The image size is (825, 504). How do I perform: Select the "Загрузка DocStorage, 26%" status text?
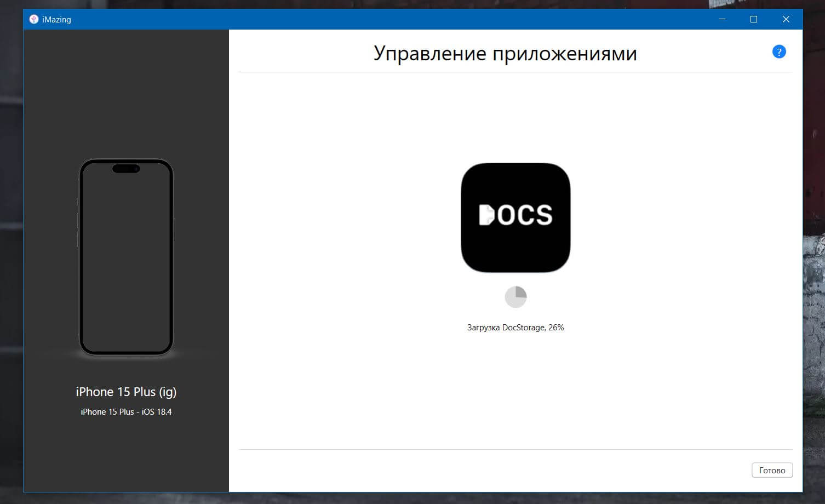click(515, 328)
